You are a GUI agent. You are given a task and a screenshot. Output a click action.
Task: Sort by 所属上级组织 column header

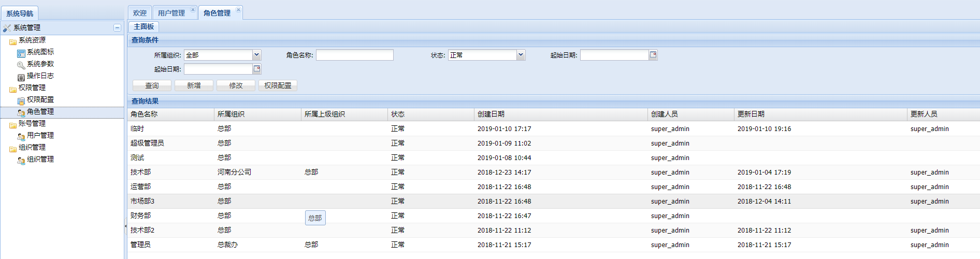[x=344, y=114]
